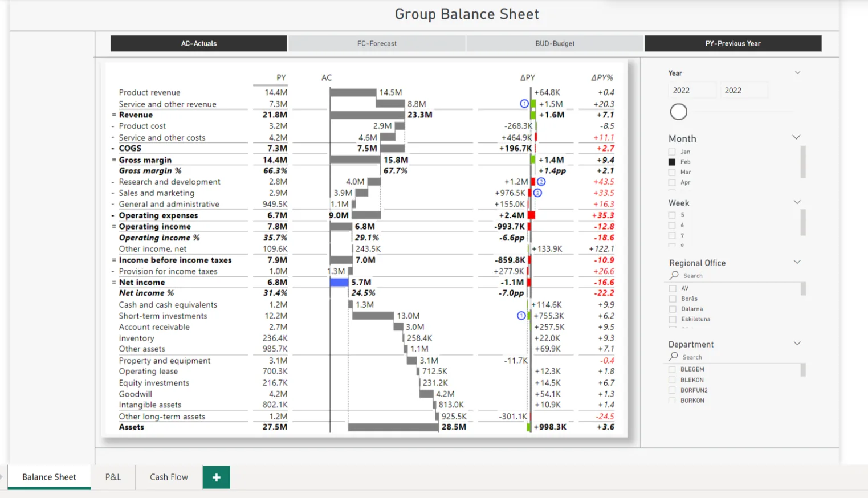Click the ΔPY column header
Screen dimensions: 868x498
[x=527, y=77]
